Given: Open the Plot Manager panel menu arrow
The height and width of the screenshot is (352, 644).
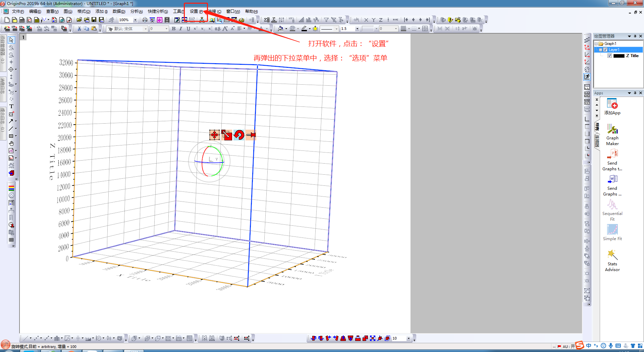Looking at the screenshot, I should (629, 36).
